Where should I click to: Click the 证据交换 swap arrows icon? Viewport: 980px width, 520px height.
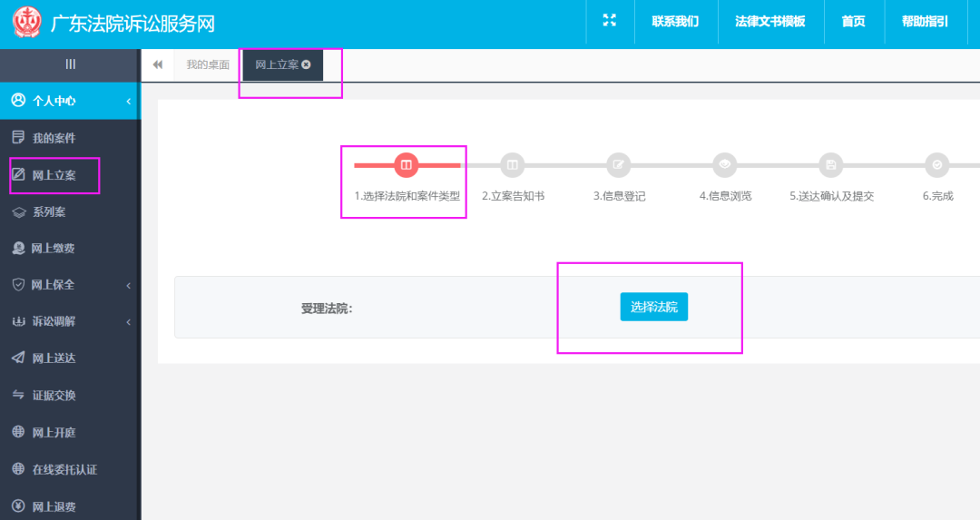(x=18, y=395)
